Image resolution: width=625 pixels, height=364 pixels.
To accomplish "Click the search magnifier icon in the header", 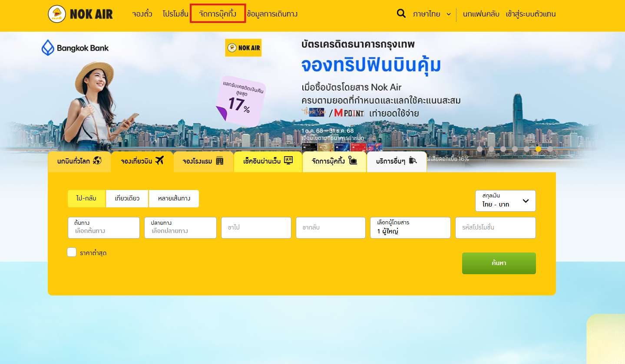I will pos(400,13).
